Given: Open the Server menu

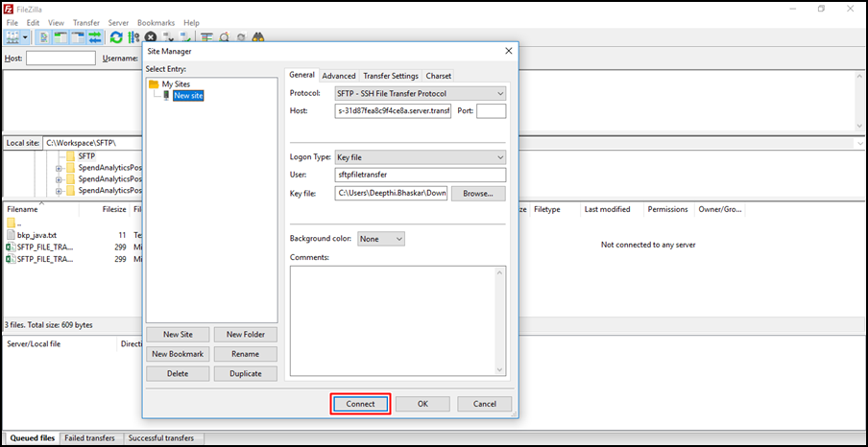Looking at the screenshot, I should coord(118,23).
